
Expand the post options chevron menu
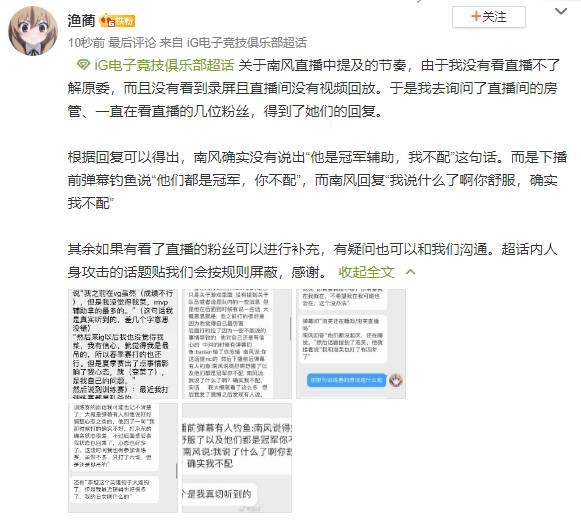(x=561, y=11)
